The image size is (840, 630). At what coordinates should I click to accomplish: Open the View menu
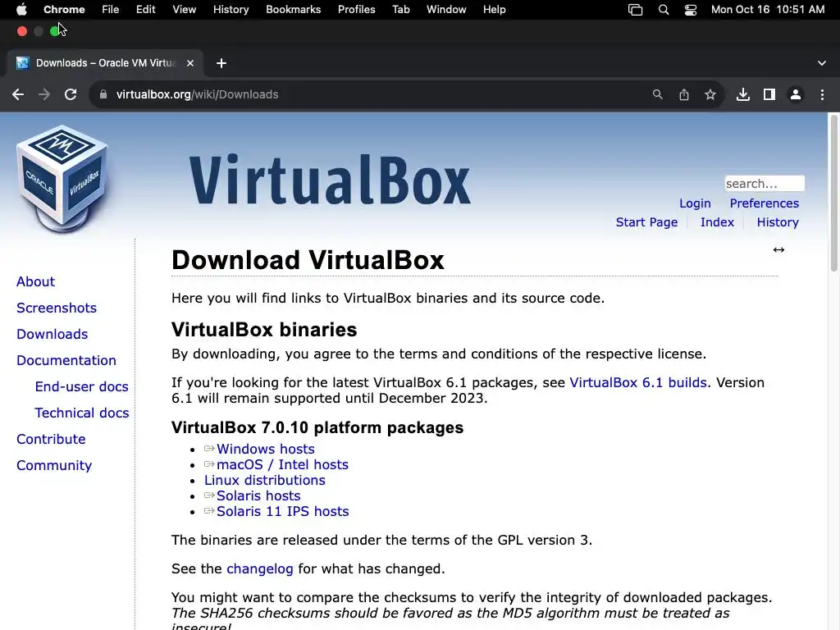pyautogui.click(x=185, y=10)
